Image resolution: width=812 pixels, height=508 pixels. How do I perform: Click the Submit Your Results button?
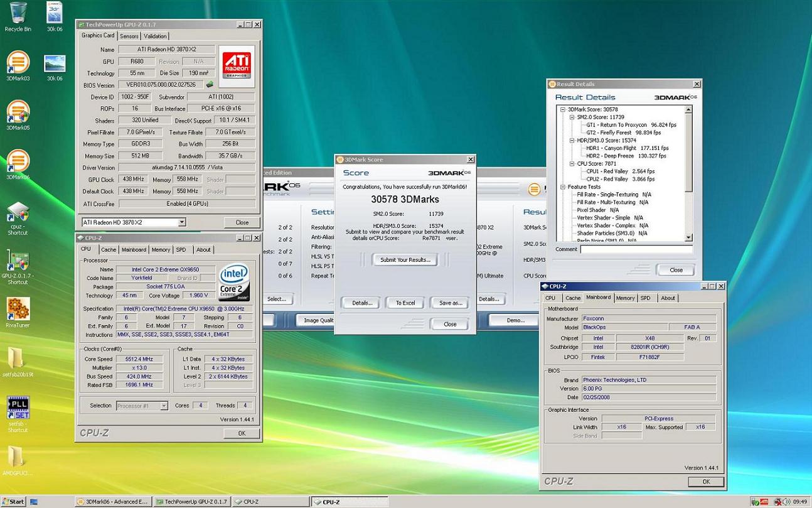(405, 259)
